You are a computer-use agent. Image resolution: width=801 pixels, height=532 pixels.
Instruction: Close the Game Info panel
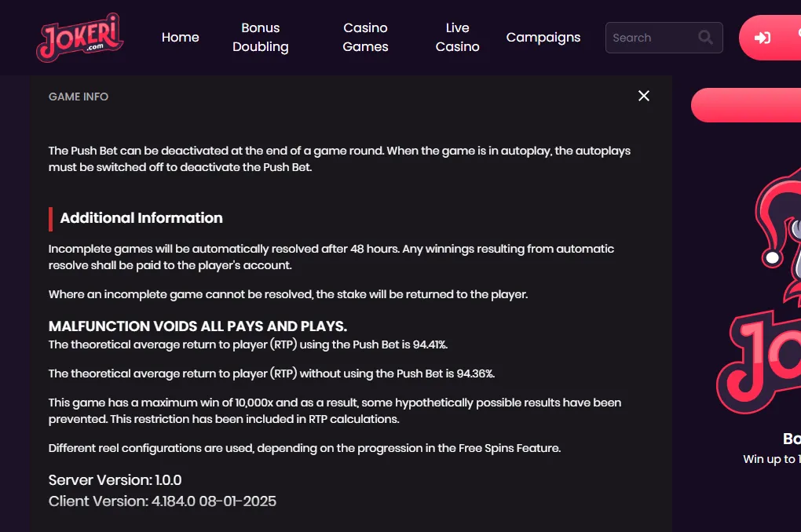644,96
